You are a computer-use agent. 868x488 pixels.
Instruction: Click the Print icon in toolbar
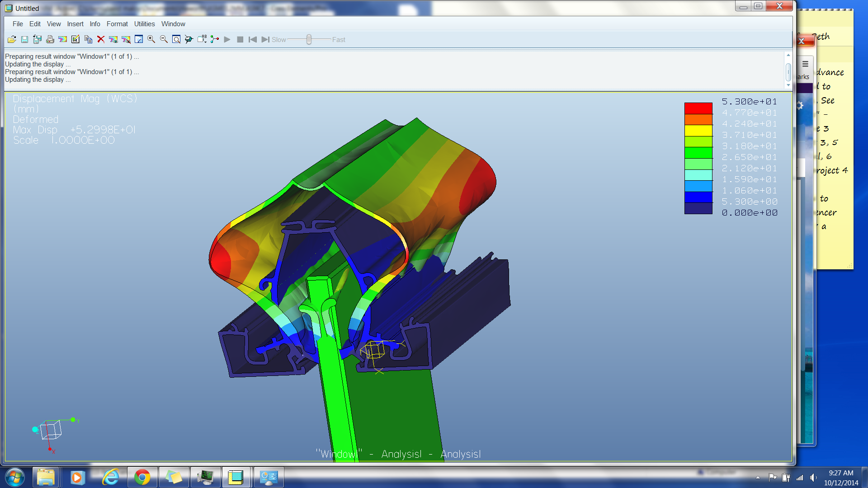point(50,40)
